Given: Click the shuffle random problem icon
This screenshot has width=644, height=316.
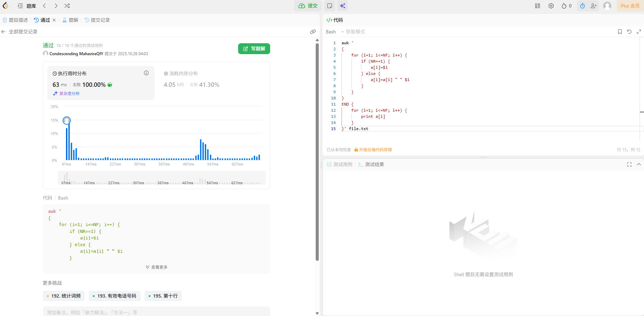Looking at the screenshot, I should [x=67, y=6].
